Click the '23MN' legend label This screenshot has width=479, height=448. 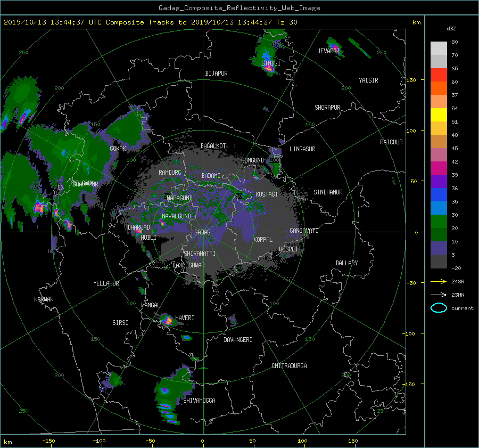pyautogui.click(x=458, y=295)
